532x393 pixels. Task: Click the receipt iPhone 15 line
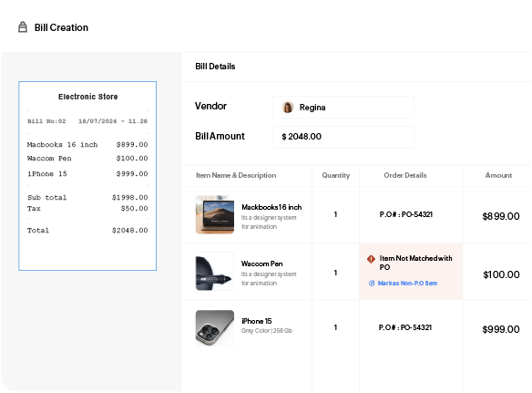87,174
